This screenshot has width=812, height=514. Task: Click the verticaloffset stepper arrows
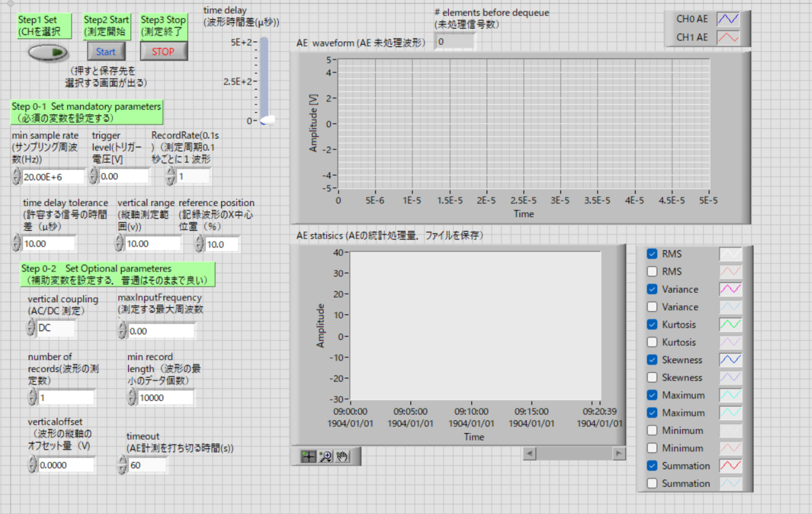tap(33, 465)
